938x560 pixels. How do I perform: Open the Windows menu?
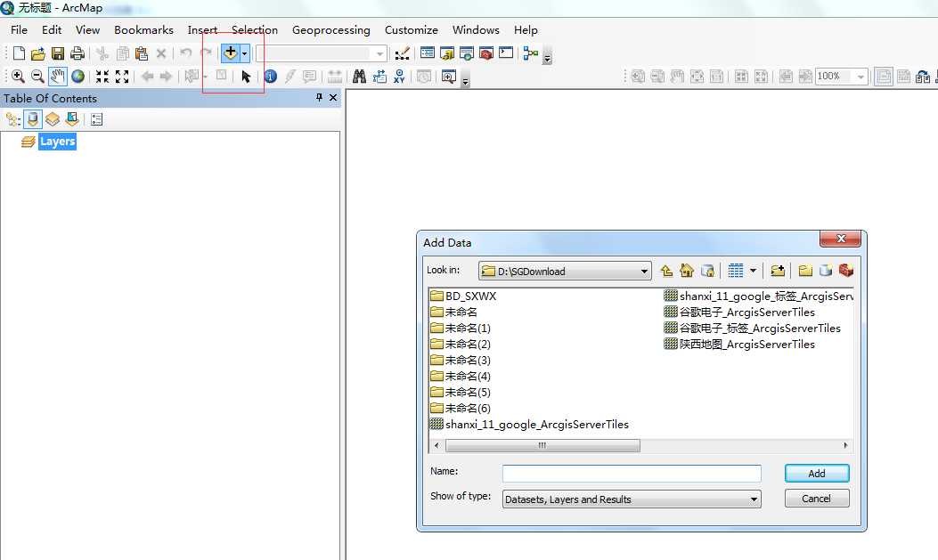pyautogui.click(x=476, y=30)
